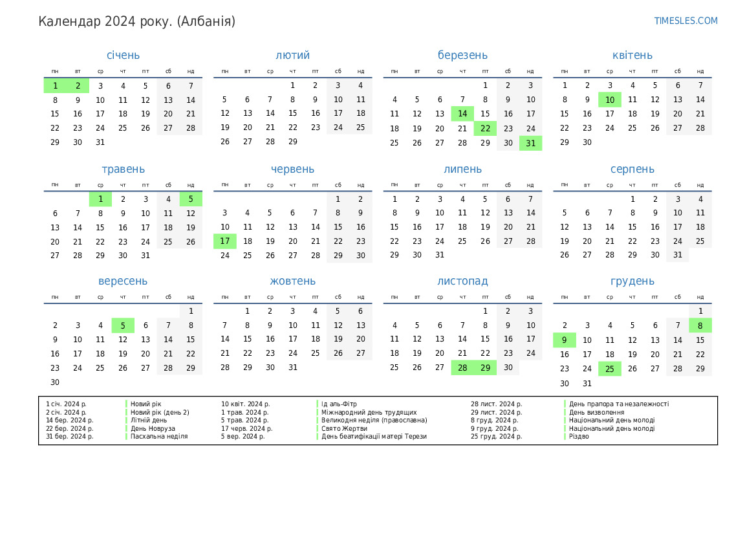Click the серпень month title
This screenshot has width=756, height=535.
[x=632, y=169]
